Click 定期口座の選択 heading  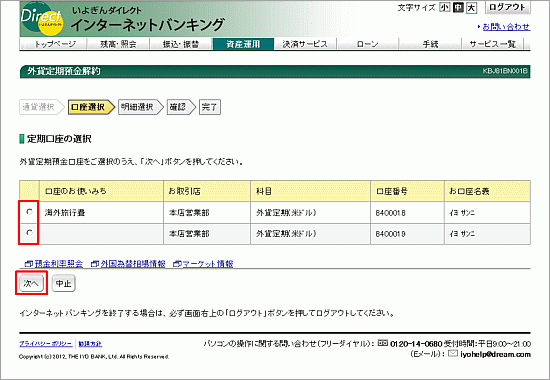pos(59,139)
